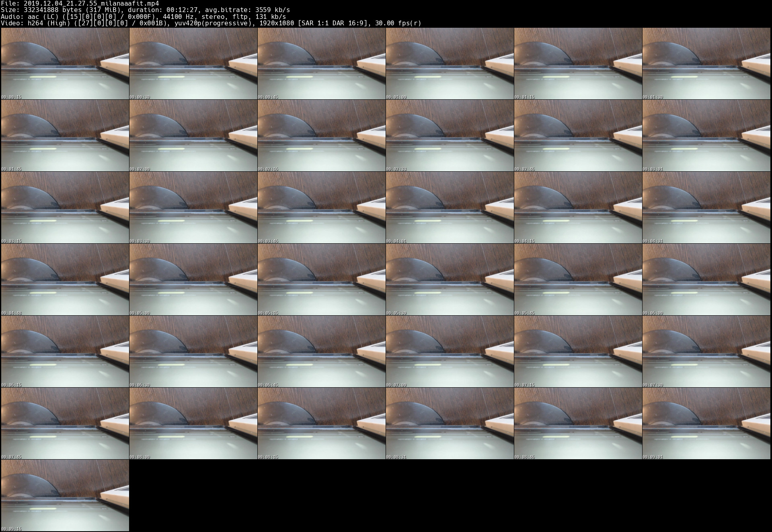Pick the preview frame 00:07:30
The height and width of the screenshot is (532, 772).
click(706, 351)
